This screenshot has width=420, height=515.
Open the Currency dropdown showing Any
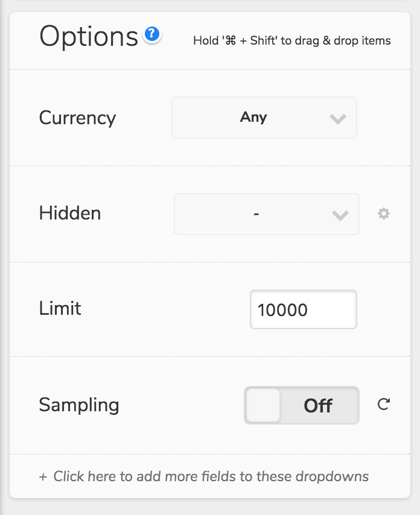264,118
